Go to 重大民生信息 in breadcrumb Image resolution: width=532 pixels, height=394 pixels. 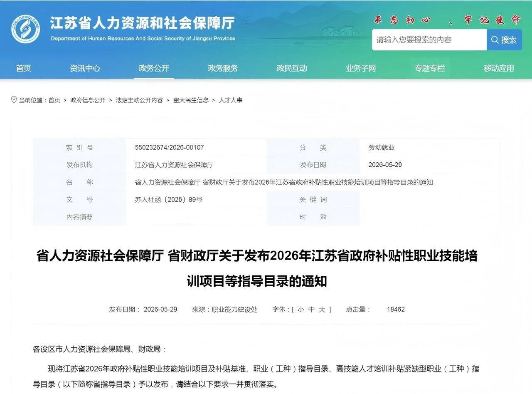click(191, 100)
